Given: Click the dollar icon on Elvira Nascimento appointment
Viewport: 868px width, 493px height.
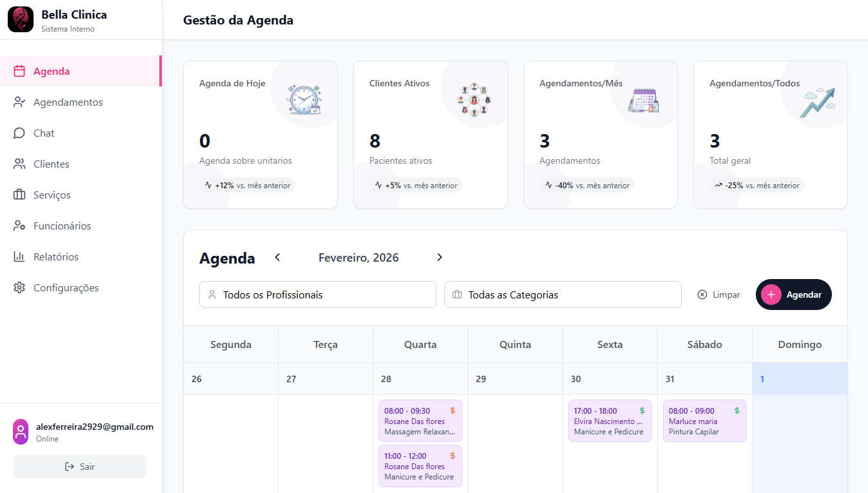Looking at the screenshot, I should click(x=642, y=411).
